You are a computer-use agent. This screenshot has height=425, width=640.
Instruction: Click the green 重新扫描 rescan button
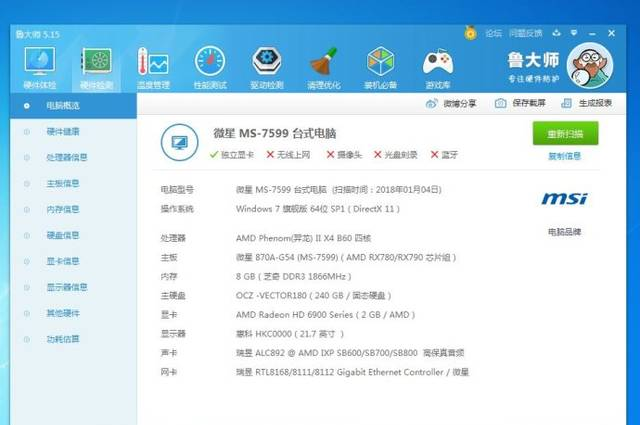tap(565, 133)
